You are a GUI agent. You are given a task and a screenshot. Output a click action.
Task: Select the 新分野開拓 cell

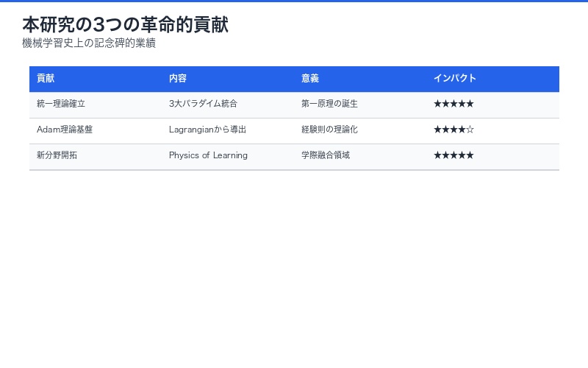pyautogui.click(x=57, y=155)
